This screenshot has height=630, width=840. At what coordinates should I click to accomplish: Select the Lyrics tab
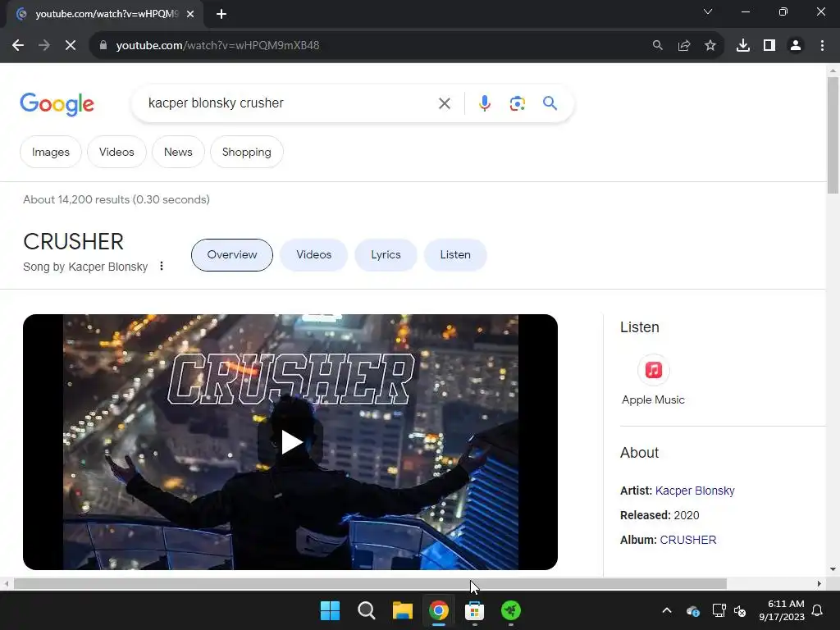[386, 255]
